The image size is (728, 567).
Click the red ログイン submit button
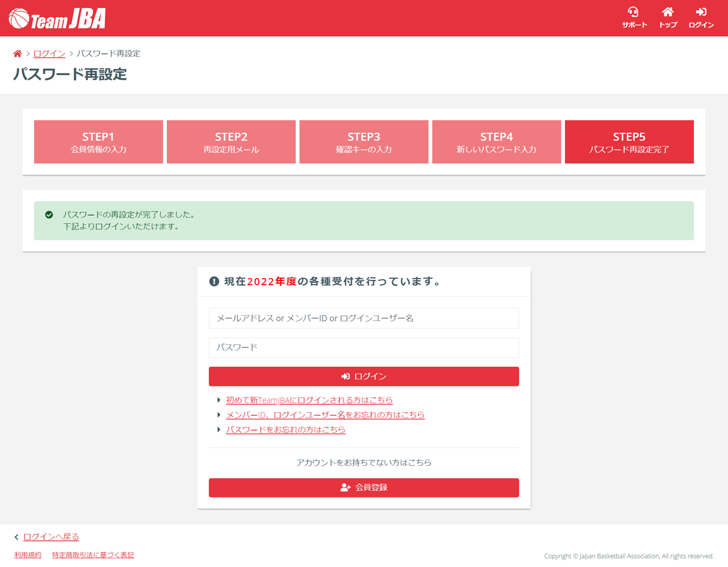364,376
